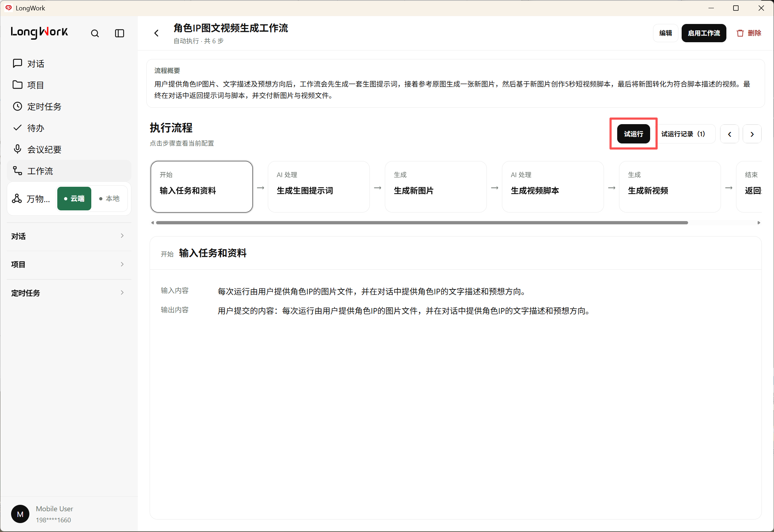Show next steps with right chevron button
This screenshot has height=532, width=774.
(752, 134)
